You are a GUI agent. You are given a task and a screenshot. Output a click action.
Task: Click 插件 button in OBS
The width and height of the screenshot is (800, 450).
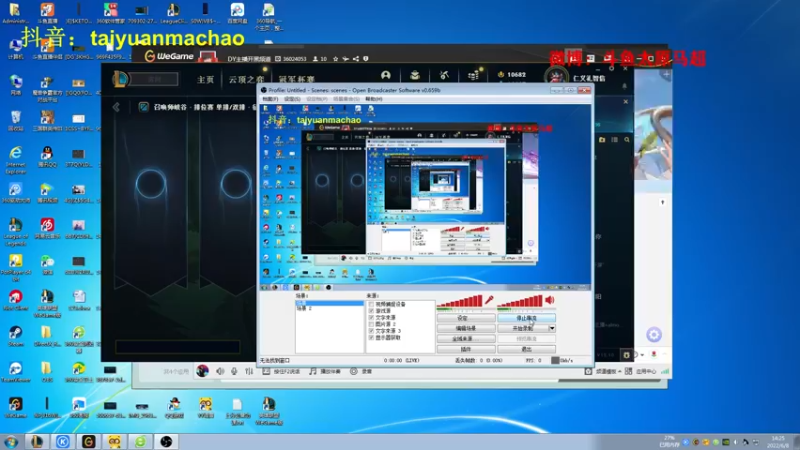466,349
